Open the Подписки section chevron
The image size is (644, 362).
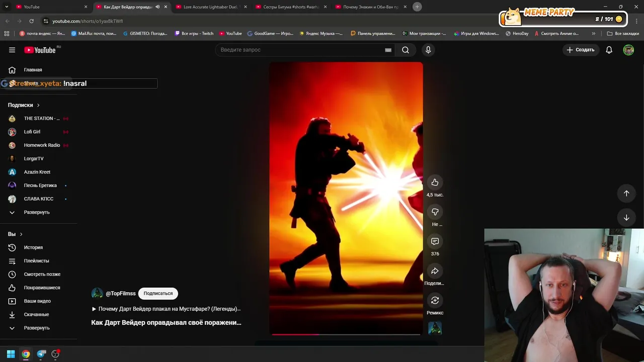pyautogui.click(x=38, y=105)
